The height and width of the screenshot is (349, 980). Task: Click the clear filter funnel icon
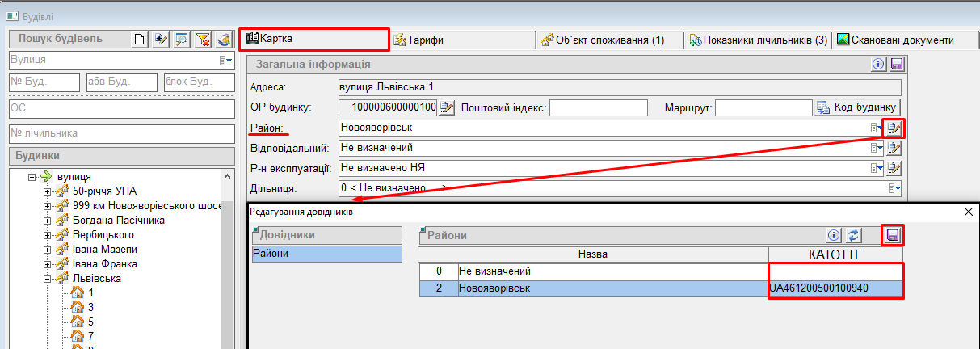(203, 39)
